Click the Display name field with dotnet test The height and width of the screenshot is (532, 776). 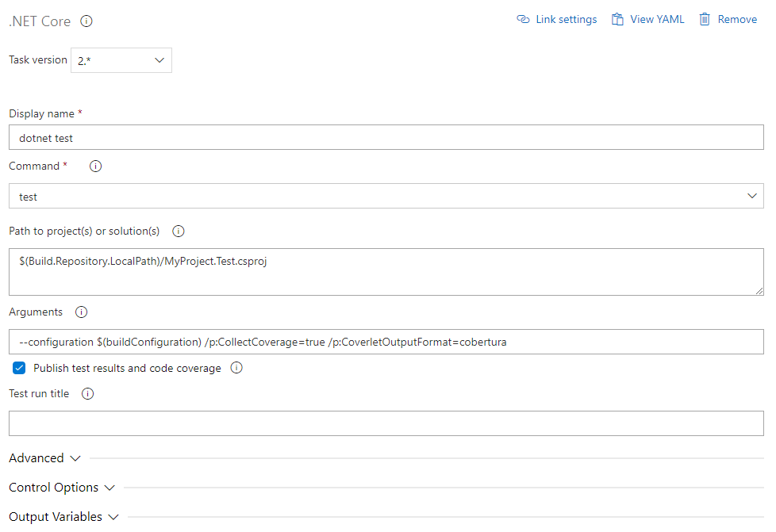[x=386, y=137]
